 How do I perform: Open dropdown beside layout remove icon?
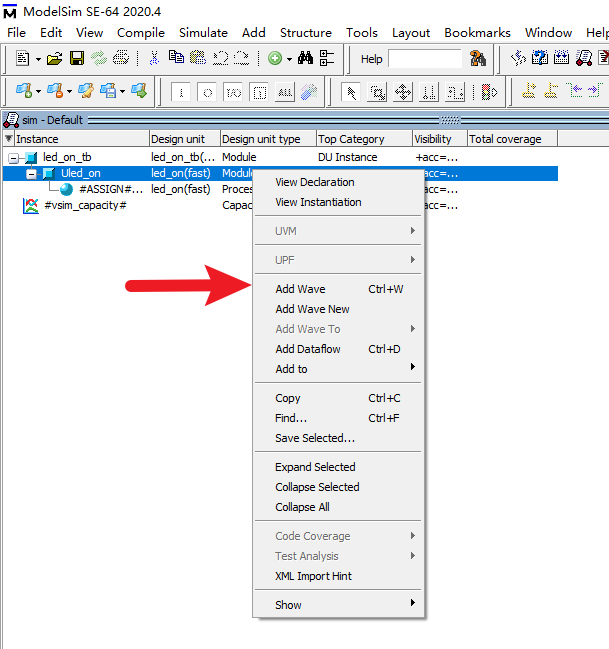point(69,91)
